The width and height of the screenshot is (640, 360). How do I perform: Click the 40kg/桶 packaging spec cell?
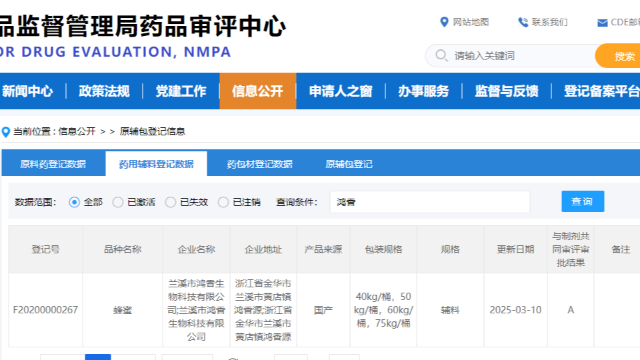[x=383, y=310]
